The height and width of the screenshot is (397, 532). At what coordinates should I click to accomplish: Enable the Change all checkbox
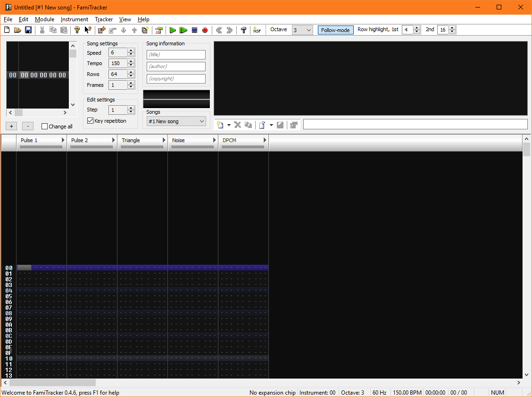click(x=45, y=127)
